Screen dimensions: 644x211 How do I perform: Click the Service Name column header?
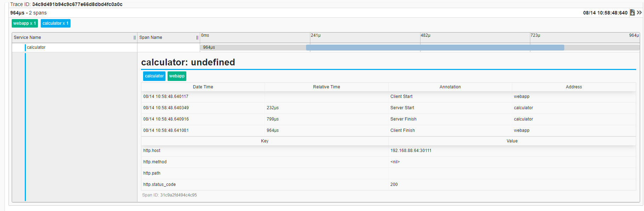(27, 37)
